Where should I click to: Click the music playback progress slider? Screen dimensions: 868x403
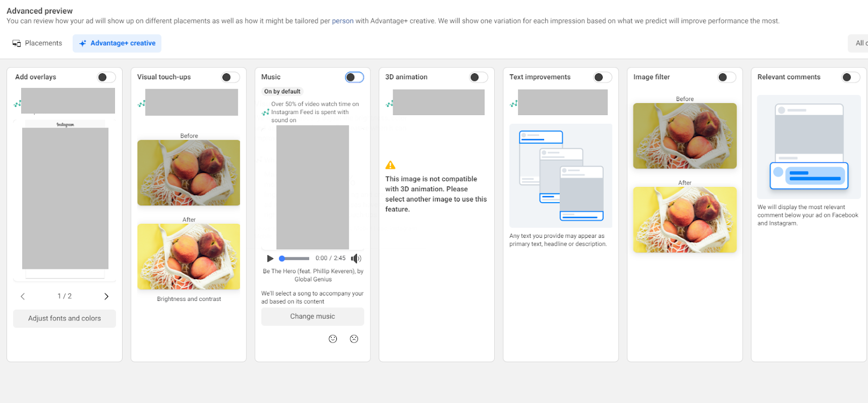[x=295, y=259]
